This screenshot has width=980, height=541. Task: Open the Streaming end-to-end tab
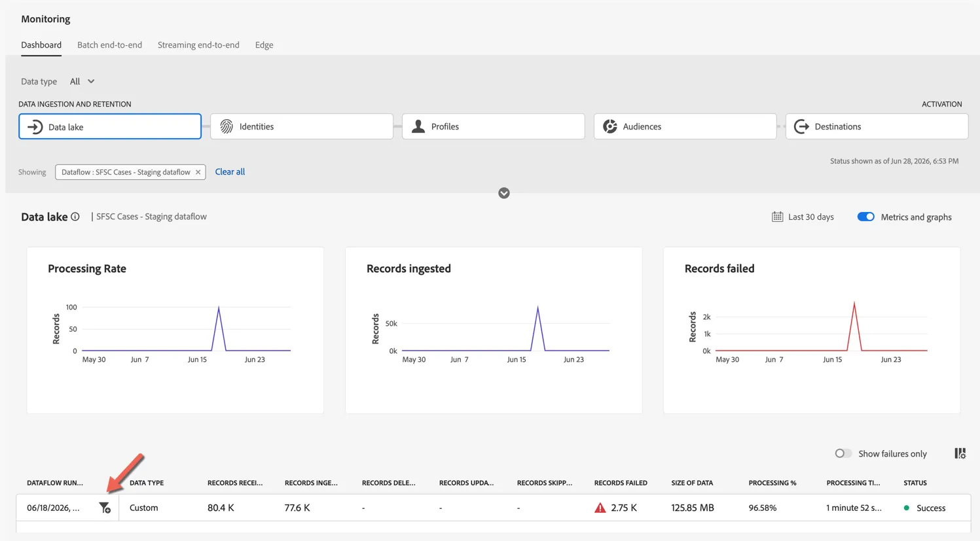[198, 44]
